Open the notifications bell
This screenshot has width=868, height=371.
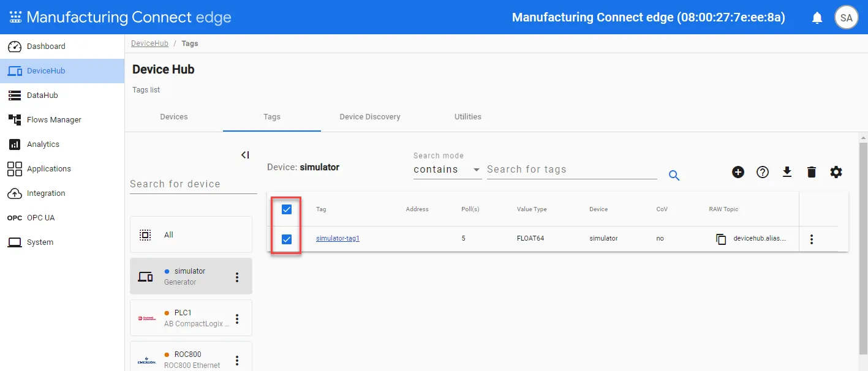tap(817, 18)
